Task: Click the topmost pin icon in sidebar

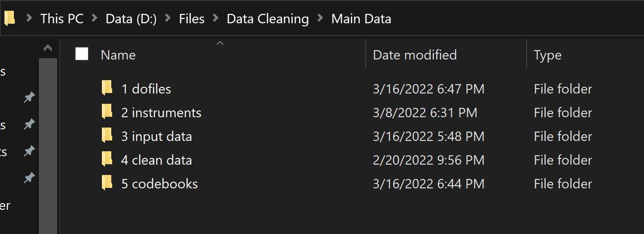Action: click(29, 97)
